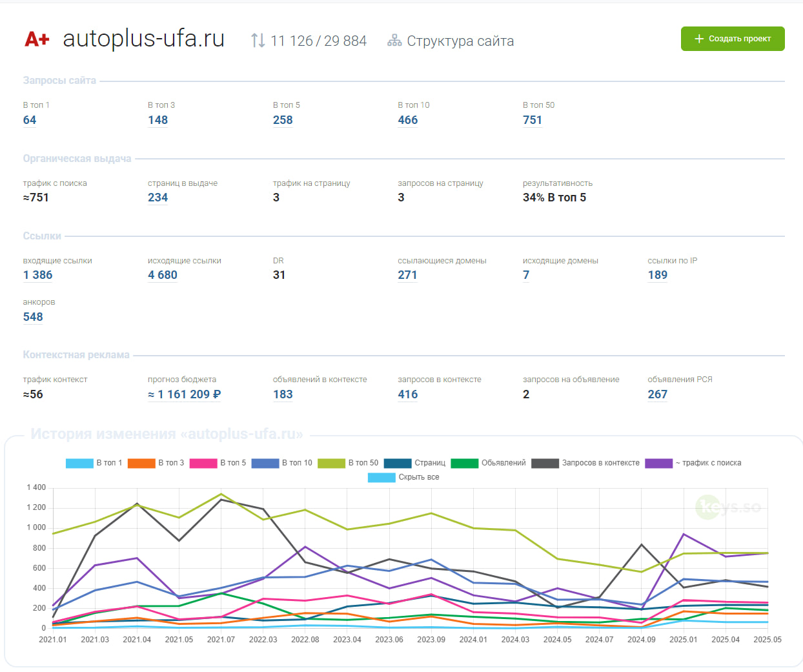Open исходящие ссылки value 4 680

pos(163,275)
